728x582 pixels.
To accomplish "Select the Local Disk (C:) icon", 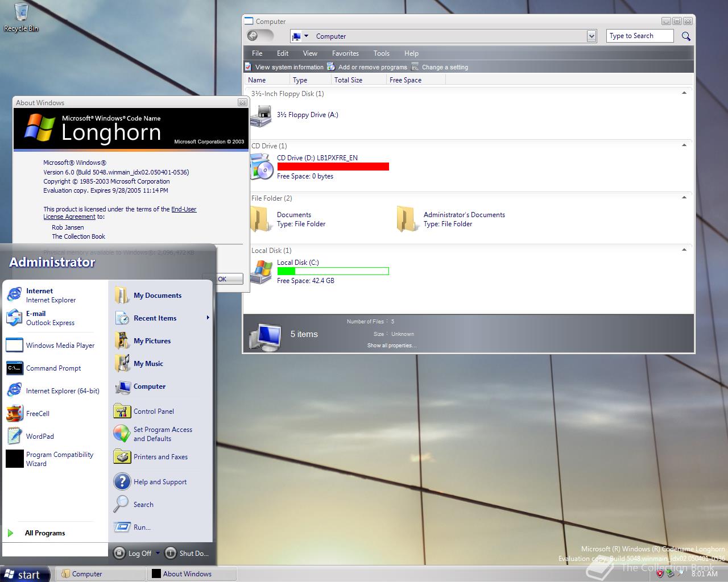I will (x=262, y=272).
